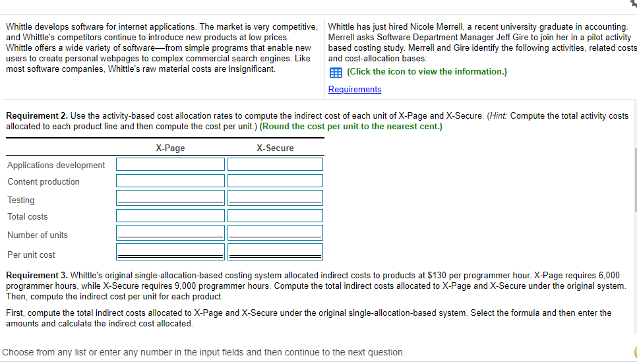
Task: Open the Requirements link
Action: pyautogui.click(x=355, y=90)
